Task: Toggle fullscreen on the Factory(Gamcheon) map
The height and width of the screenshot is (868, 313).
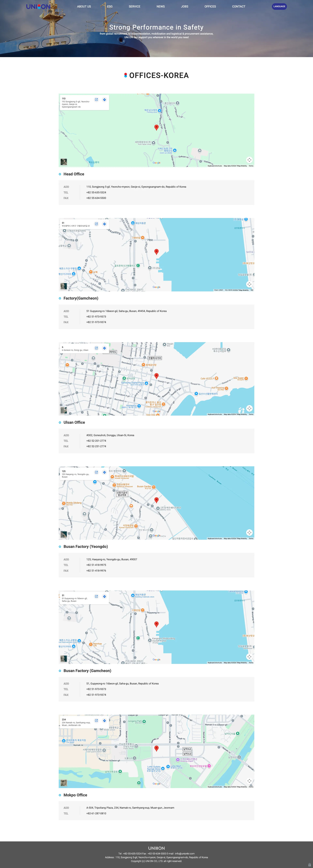Action: point(249,284)
